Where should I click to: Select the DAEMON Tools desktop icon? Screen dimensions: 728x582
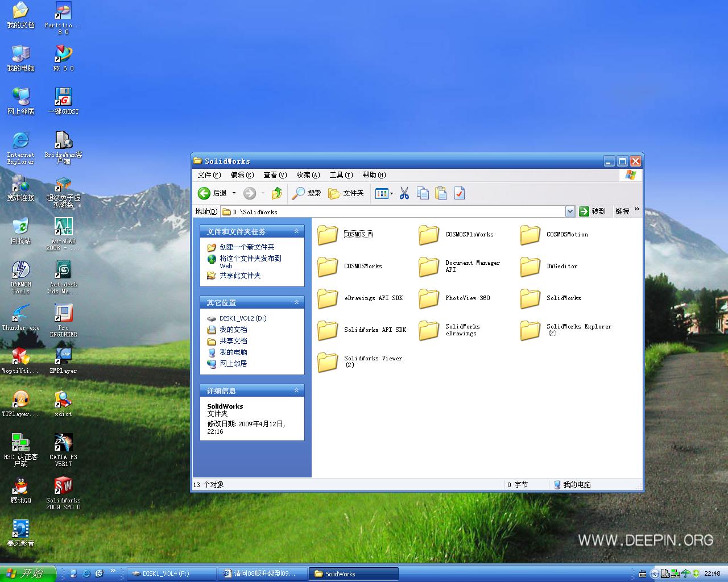pos(21,277)
